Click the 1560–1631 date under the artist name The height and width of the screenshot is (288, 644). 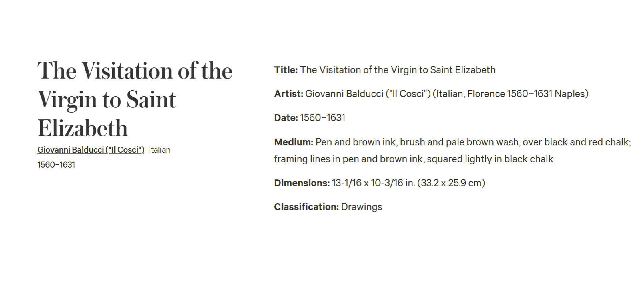(x=56, y=165)
